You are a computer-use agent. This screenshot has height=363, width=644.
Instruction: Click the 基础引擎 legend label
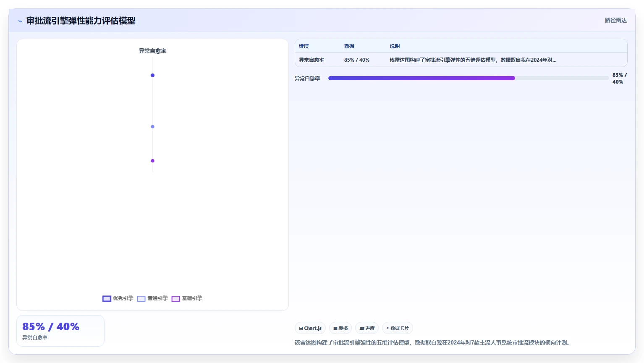pos(192,298)
